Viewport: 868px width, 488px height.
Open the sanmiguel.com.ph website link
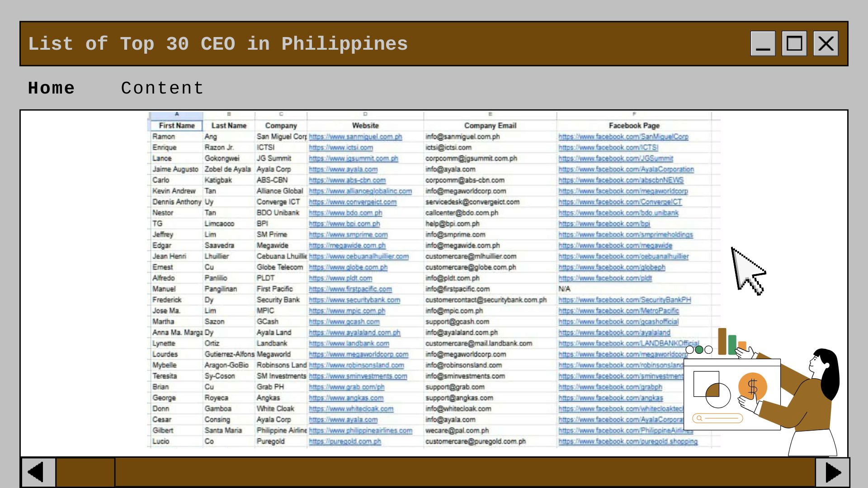(x=355, y=136)
